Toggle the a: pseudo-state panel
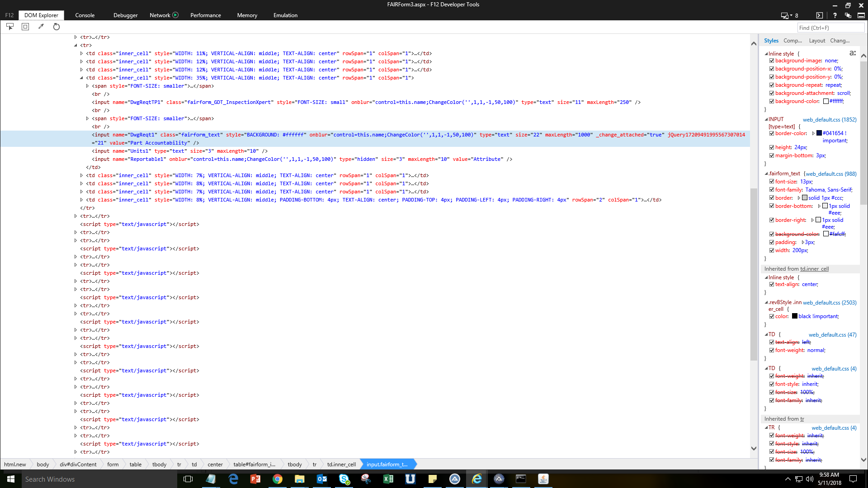The height and width of the screenshot is (488, 868). click(853, 53)
